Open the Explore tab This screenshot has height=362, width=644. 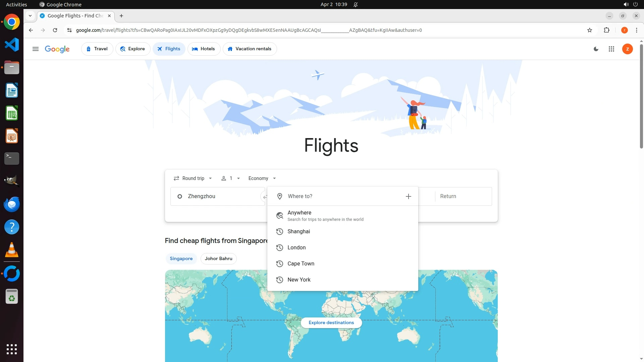pyautogui.click(x=133, y=49)
